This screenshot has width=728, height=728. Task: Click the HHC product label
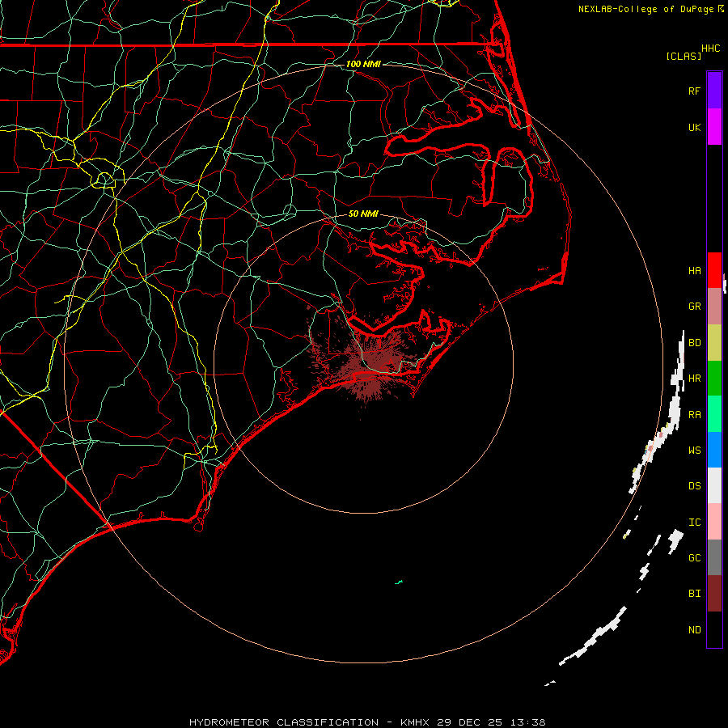pyautogui.click(x=710, y=49)
